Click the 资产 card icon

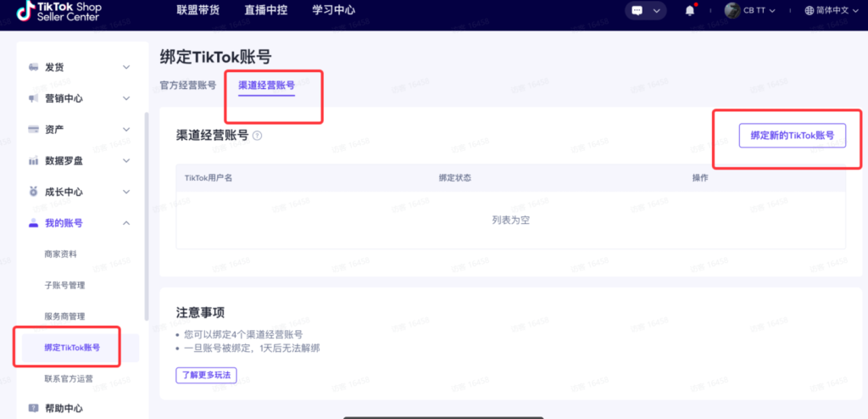tap(33, 129)
